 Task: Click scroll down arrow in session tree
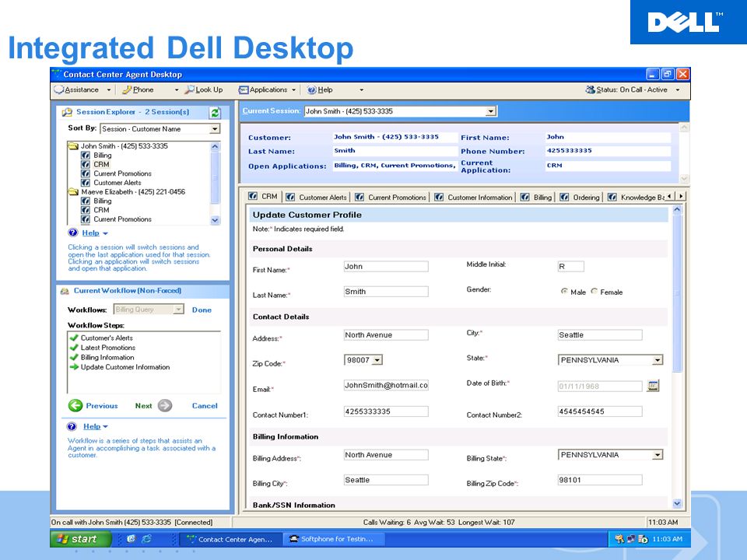[215, 220]
